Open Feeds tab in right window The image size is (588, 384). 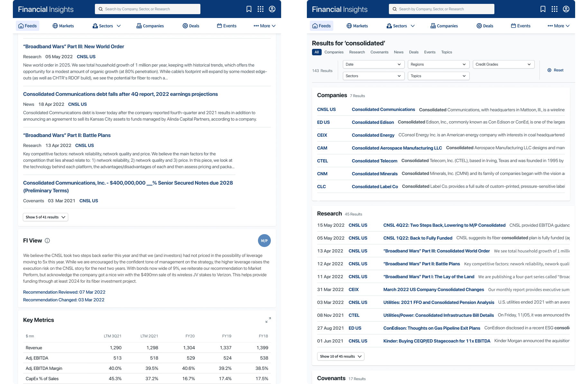point(322,26)
